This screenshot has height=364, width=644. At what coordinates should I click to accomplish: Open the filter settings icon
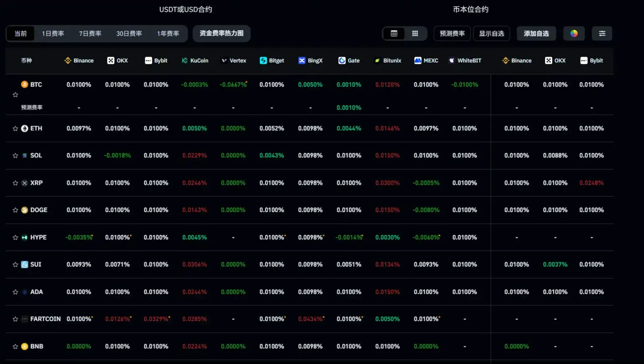pos(602,34)
